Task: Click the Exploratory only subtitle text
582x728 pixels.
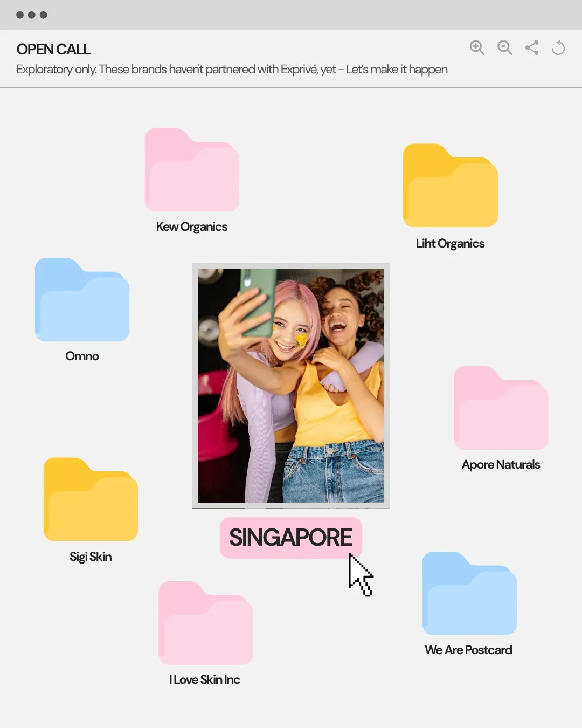Action: coord(232,70)
